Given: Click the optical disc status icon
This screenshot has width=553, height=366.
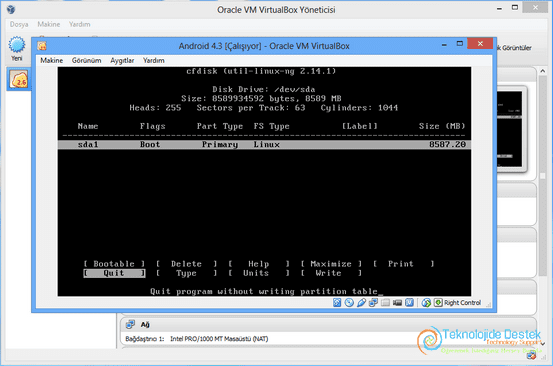Looking at the screenshot, I should [x=349, y=303].
